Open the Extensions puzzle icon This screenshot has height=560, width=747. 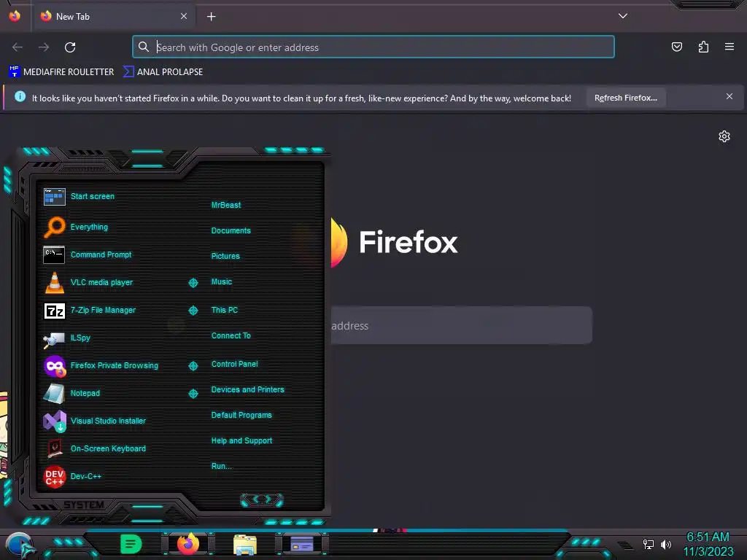[x=703, y=47]
